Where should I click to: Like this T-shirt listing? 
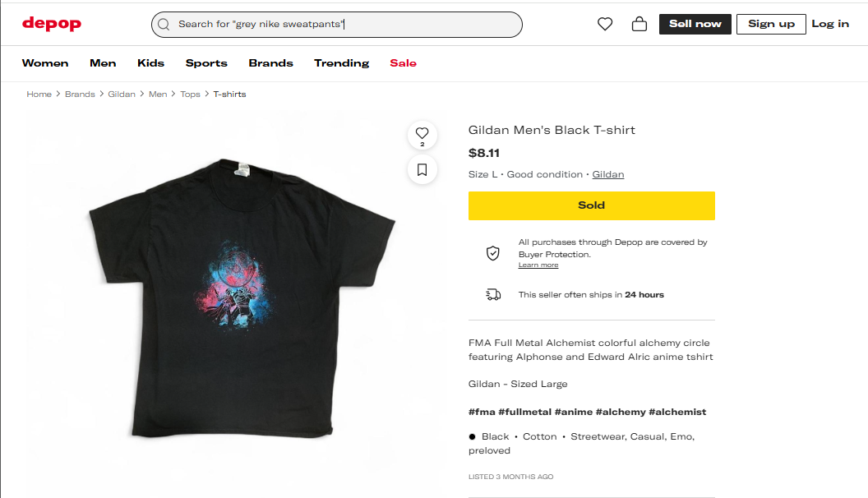(x=422, y=133)
